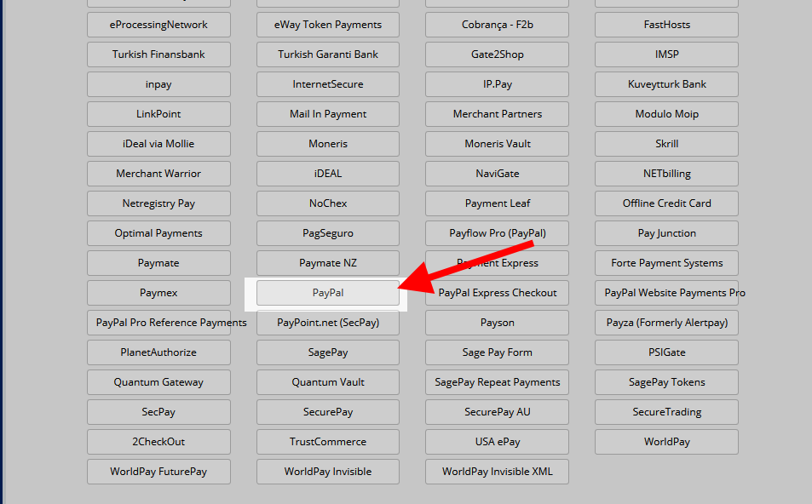Choose the Moneris gateway
This screenshot has width=812, height=504.
pyautogui.click(x=328, y=144)
